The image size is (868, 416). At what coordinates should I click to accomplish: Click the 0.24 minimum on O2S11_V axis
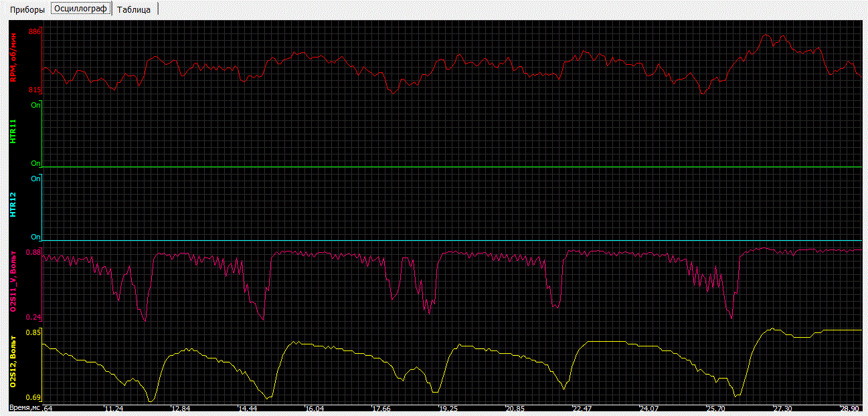point(33,317)
